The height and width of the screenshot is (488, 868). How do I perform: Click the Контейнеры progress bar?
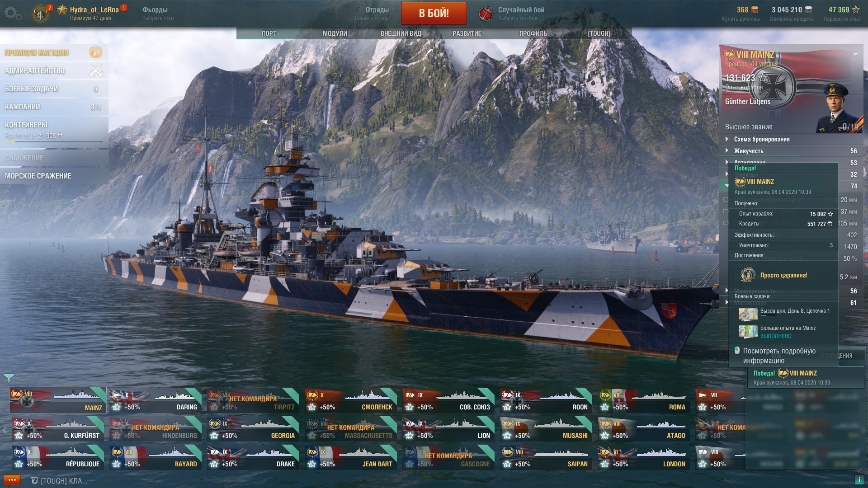(54, 142)
